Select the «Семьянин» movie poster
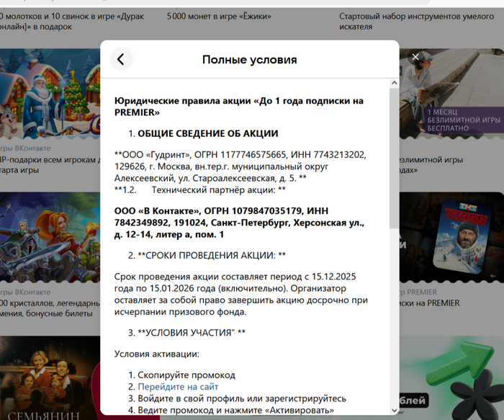This screenshot has height=420, width=504. [50, 378]
